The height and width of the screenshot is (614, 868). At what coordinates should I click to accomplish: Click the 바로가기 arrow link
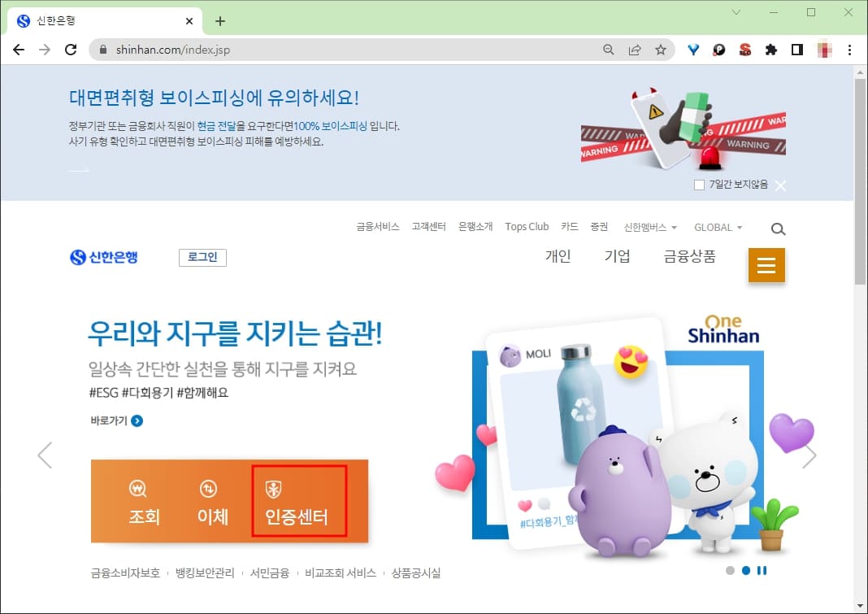[117, 420]
